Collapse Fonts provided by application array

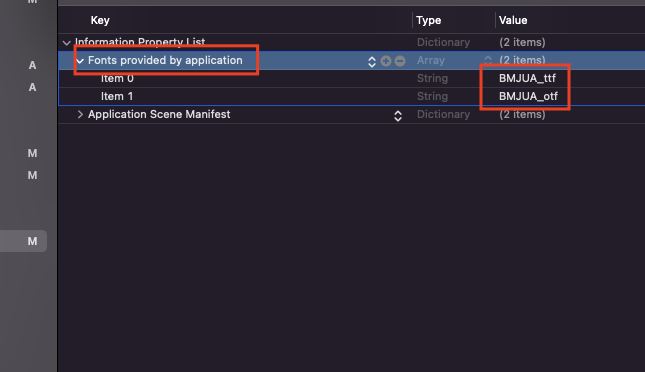pyautogui.click(x=80, y=61)
